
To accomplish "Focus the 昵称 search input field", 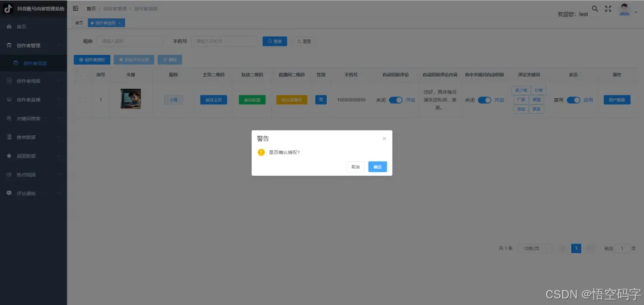I will tap(130, 42).
